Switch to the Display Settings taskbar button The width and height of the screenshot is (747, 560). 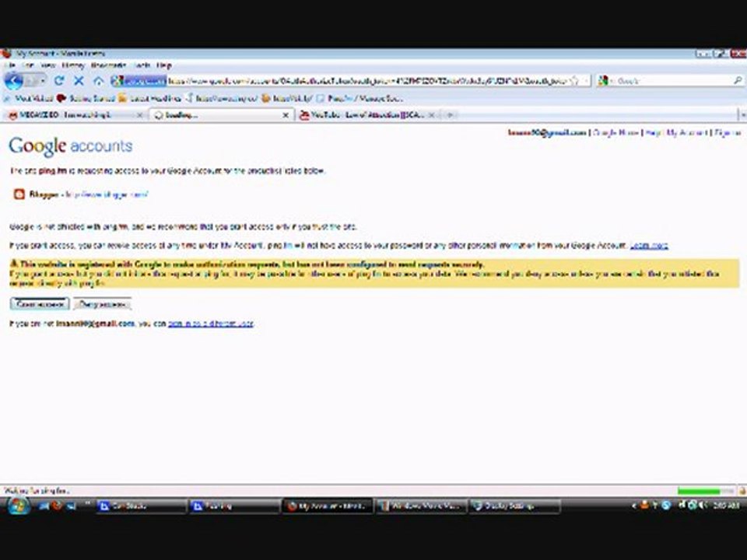514,506
